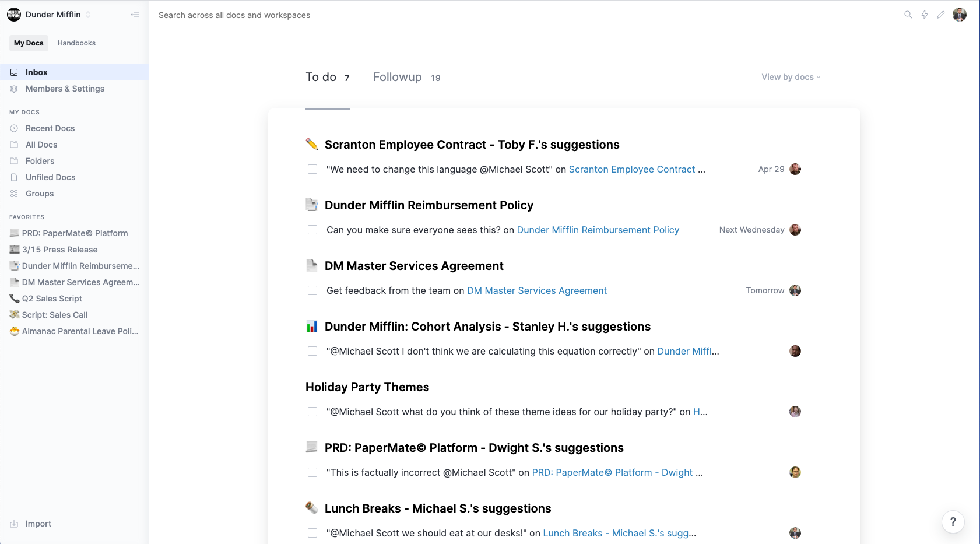The width and height of the screenshot is (980, 544).
Task: Open Q2 Sales Script favorite
Action: coord(52,299)
